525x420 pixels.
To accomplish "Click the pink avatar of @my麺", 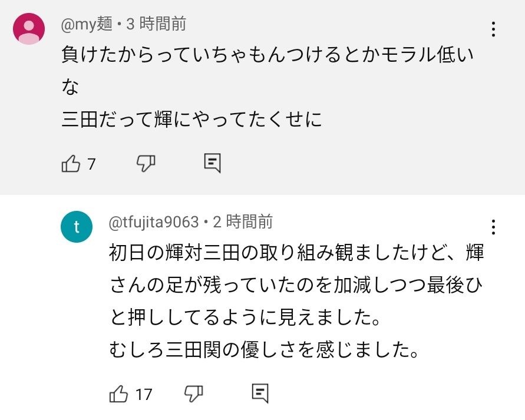I will 29,28.
